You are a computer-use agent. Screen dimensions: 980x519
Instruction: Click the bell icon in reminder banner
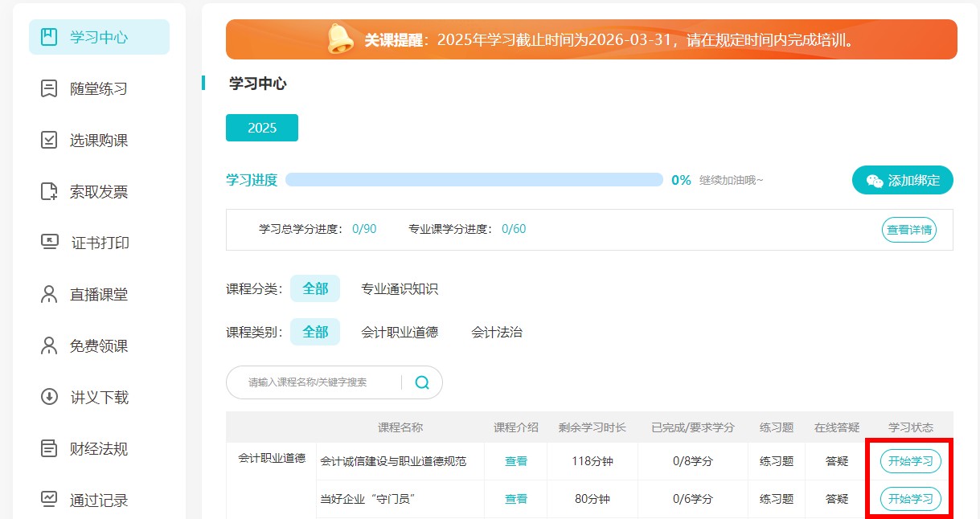[x=341, y=39]
